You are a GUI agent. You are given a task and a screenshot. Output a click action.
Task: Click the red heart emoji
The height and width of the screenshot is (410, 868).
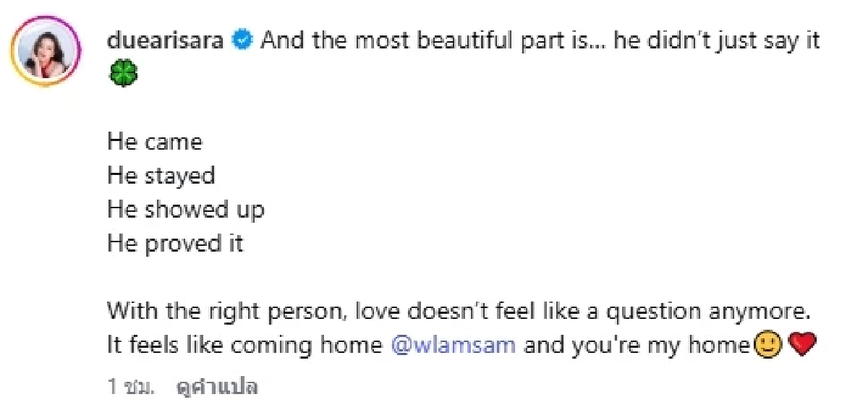pos(801,346)
